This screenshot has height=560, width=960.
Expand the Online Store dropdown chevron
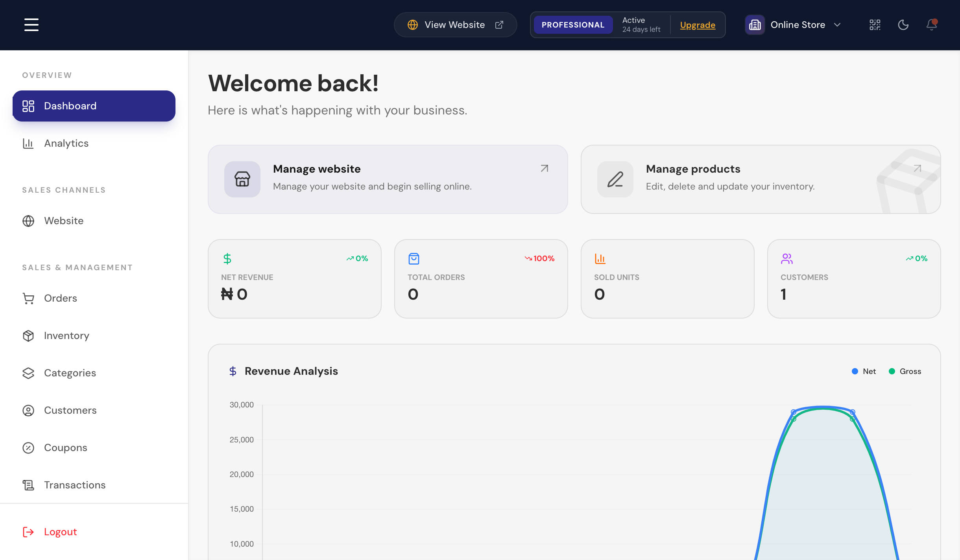point(837,25)
